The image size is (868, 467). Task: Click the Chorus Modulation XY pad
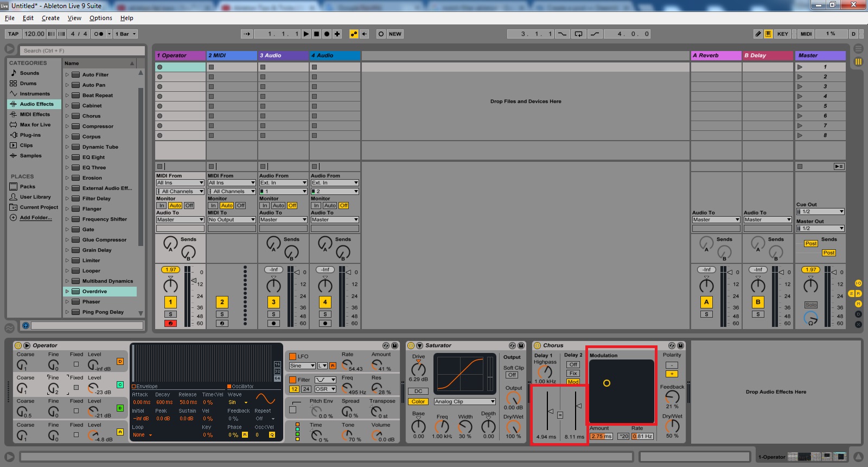click(622, 391)
